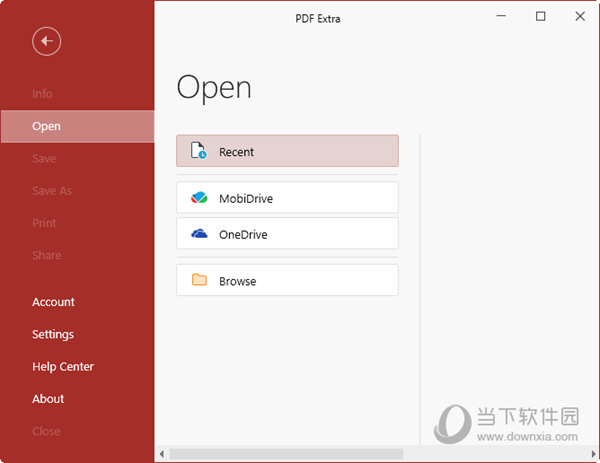600x463 pixels.
Task: Open the Share sidebar option
Action: 46,255
